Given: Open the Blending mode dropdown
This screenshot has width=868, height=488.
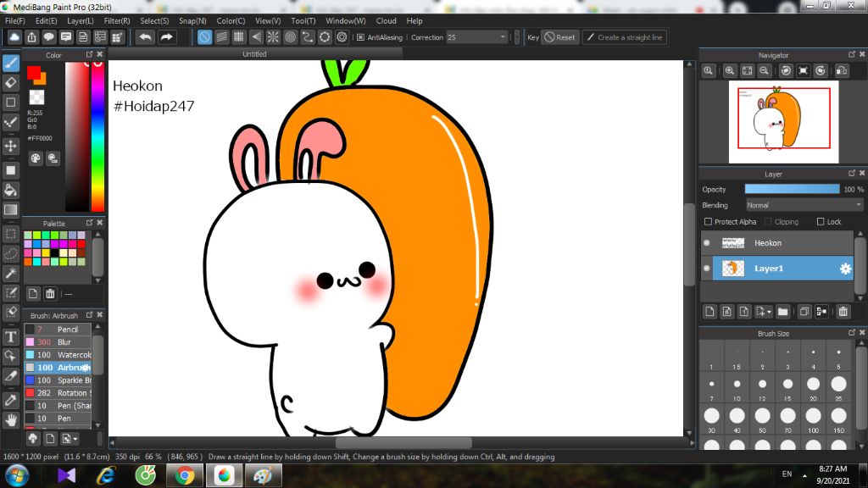Looking at the screenshot, I should [804, 205].
